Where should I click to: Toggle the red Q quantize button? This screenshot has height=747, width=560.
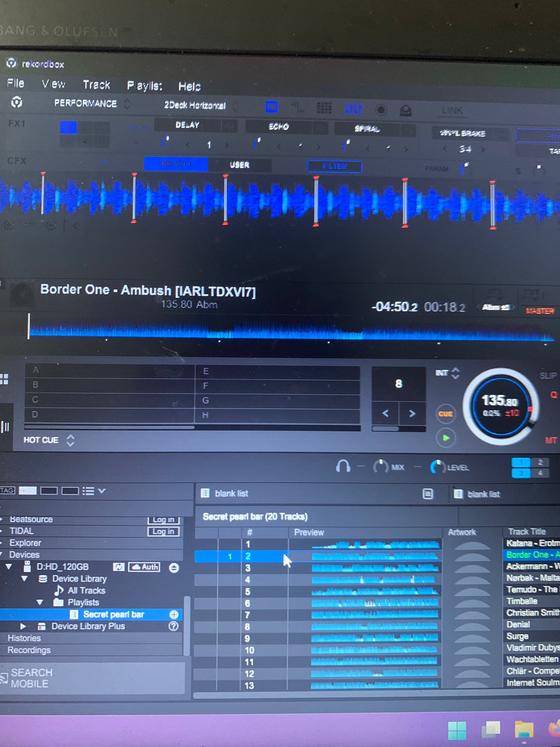tap(553, 395)
